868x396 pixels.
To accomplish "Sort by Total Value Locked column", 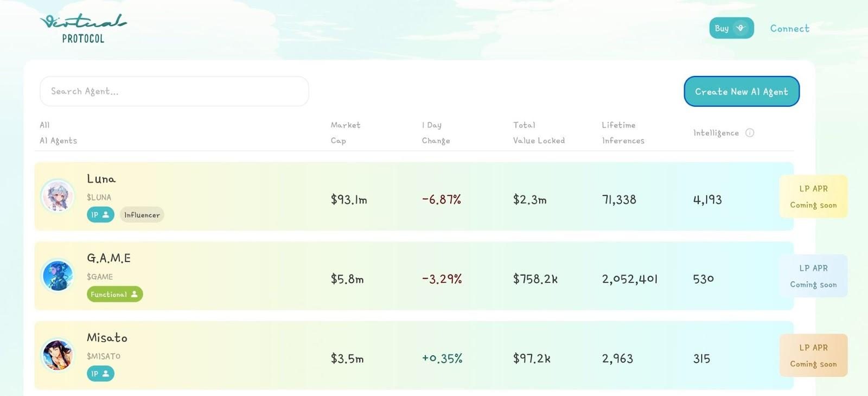I will (539, 132).
